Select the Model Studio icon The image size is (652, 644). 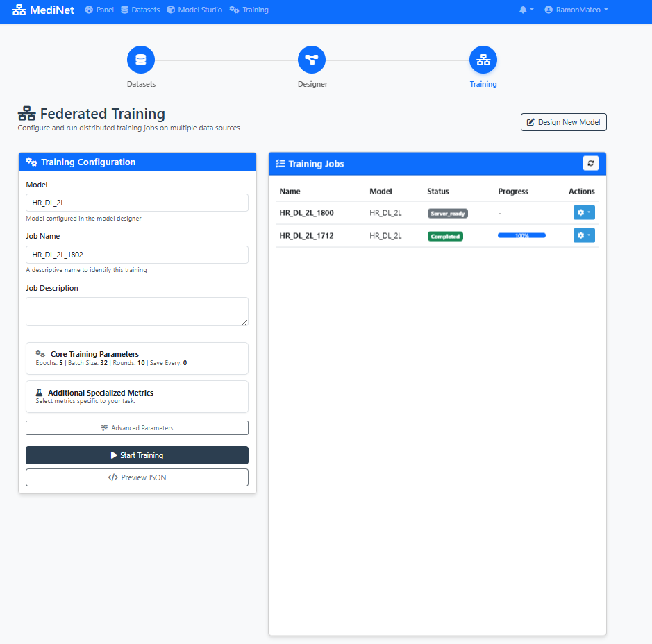[170, 10]
